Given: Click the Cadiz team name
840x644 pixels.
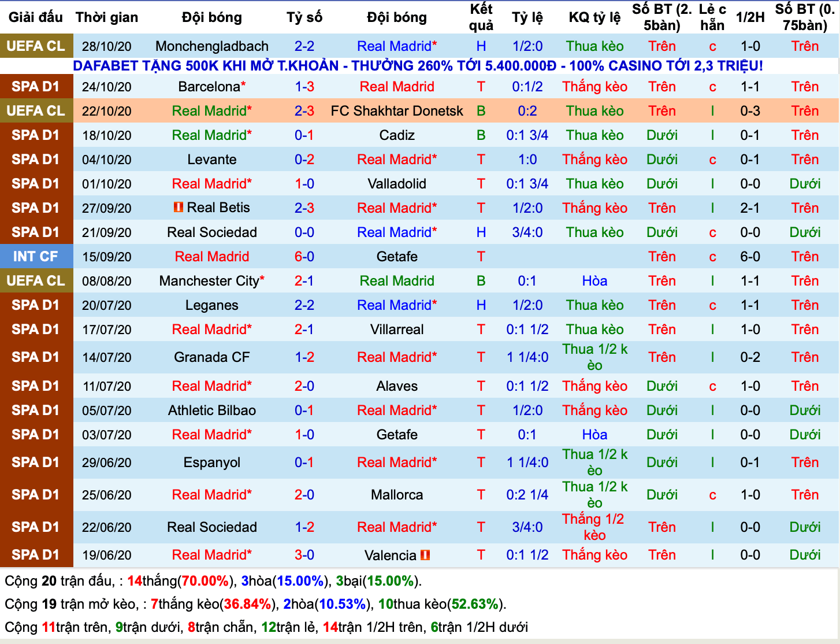Looking at the screenshot, I should pos(397,135).
